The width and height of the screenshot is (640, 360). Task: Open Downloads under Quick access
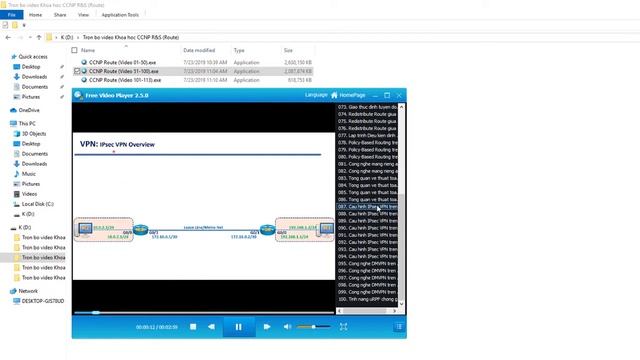pyautogui.click(x=34, y=77)
